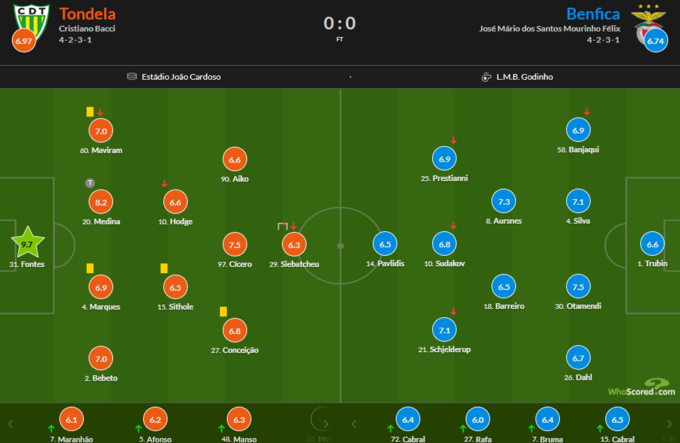Click Benfica's 6.74 team rating badge

pos(655,42)
